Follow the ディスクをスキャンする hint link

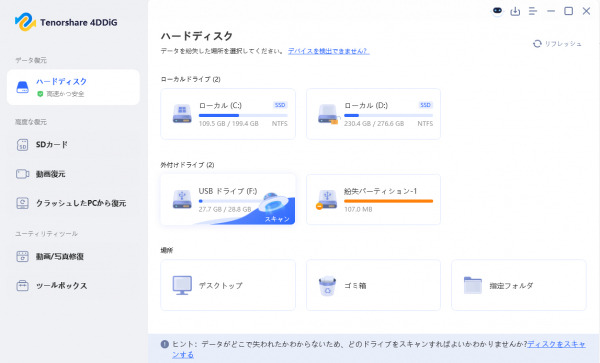[378, 349]
